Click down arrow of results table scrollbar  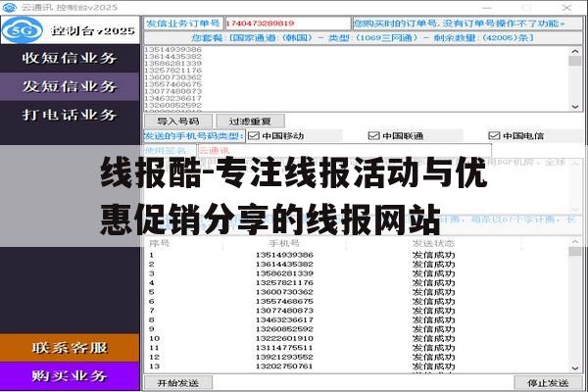tap(575, 368)
